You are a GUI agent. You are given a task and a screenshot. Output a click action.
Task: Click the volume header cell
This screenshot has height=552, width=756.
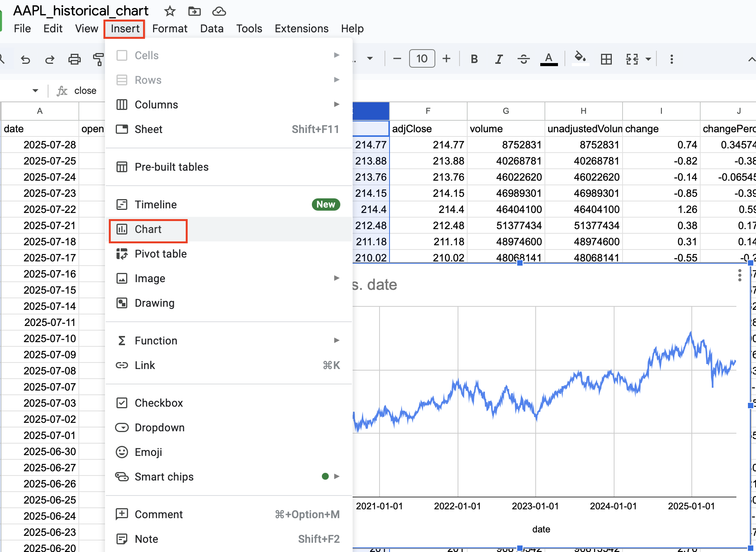click(506, 129)
